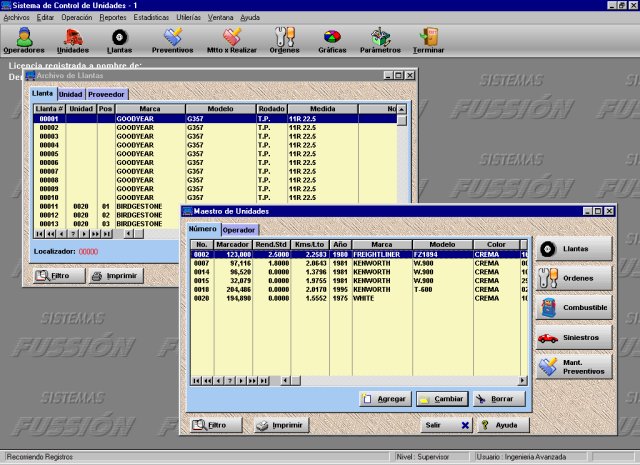Open Mtto x Realizar toolbar icon

click(x=231, y=39)
